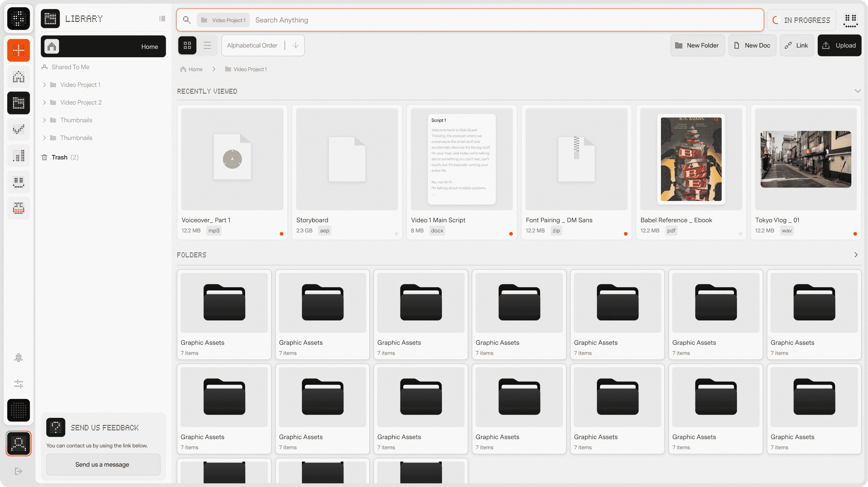The height and width of the screenshot is (487, 868).
Task: Open Trash in the sidebar
Action: tap(59, 157)
